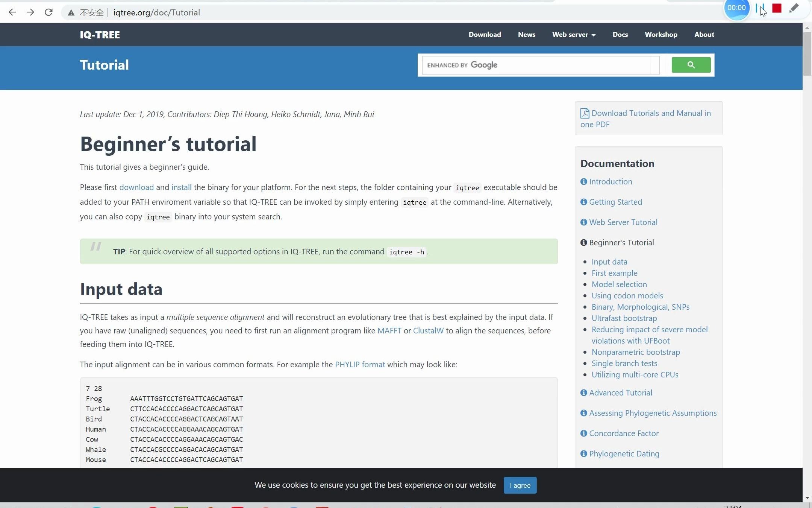Open the Web Server Tutorial link

tap(623, 222)
